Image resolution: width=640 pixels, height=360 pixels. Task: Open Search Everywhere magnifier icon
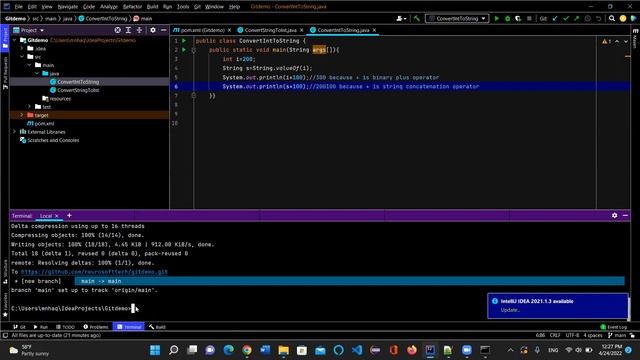point(612,18)
